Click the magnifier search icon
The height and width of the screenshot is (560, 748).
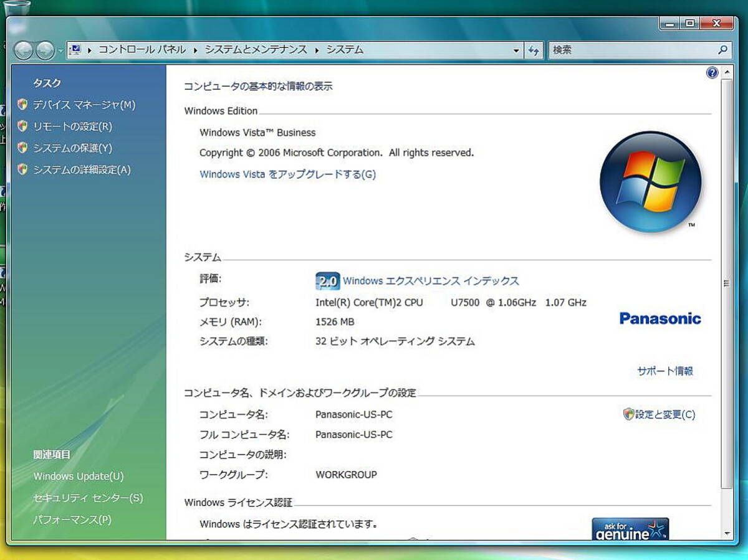723,50
